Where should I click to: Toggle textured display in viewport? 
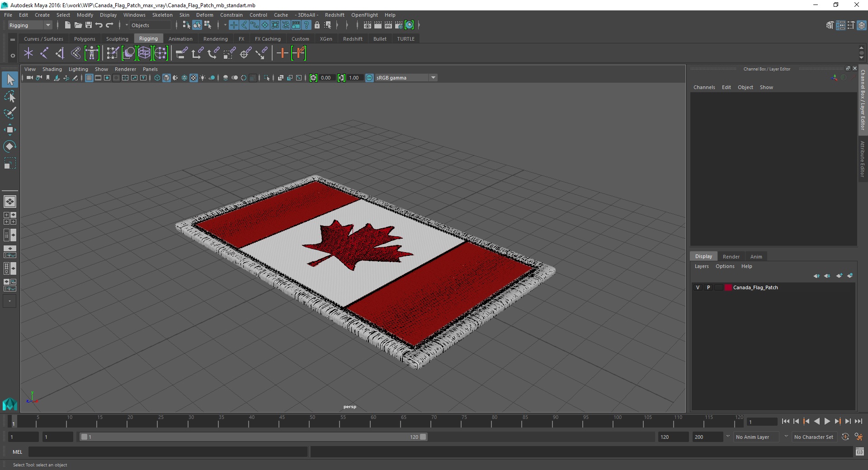(193, 78)
